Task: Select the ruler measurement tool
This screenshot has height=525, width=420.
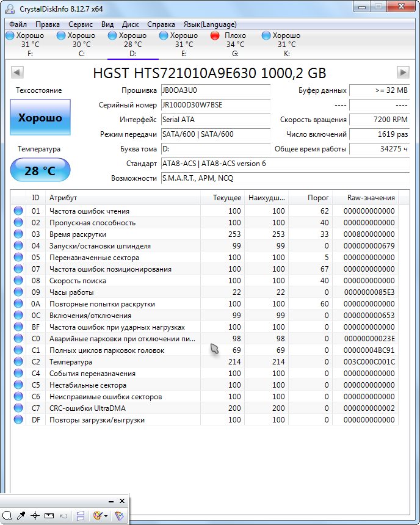Action: (49, 516)
